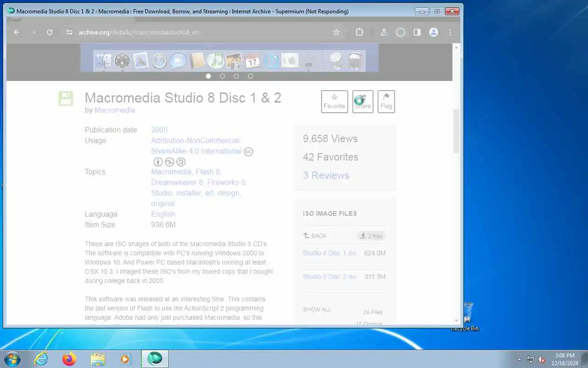Click the browser forward arrow
The image size is (588, 368).
[33, 32]
